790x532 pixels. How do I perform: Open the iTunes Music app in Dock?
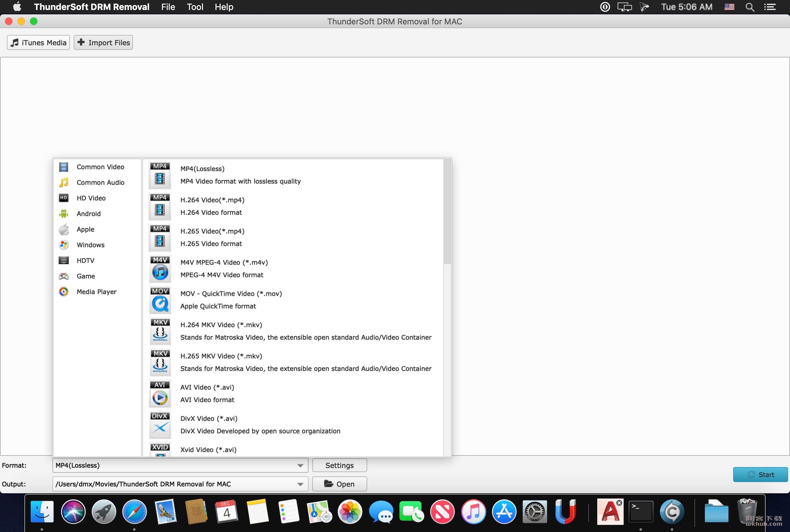(x=473, y=512)
